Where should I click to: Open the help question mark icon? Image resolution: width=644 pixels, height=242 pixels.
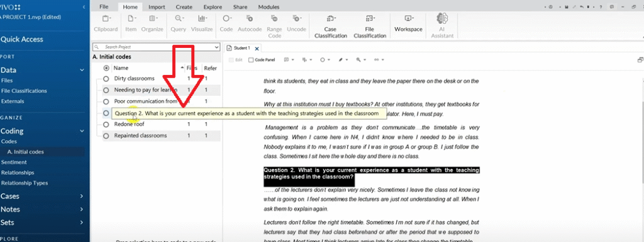(x=601, y=7)
